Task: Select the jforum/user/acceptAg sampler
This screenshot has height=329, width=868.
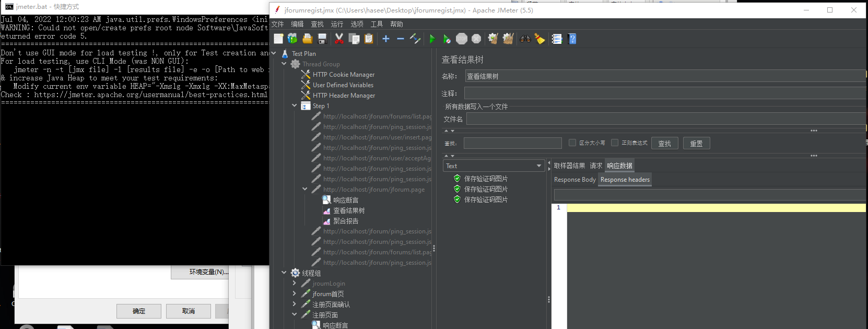Action: click(x=377, y=158)
